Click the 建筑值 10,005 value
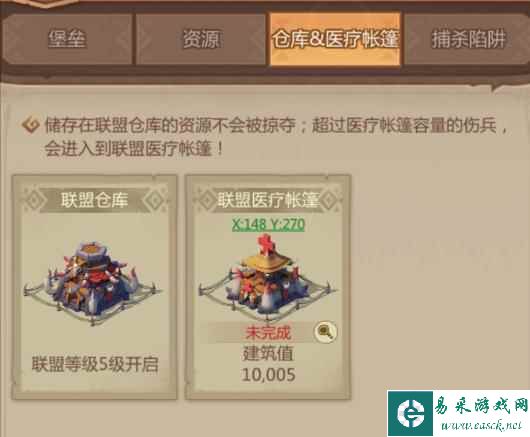 tap(268, 364)
